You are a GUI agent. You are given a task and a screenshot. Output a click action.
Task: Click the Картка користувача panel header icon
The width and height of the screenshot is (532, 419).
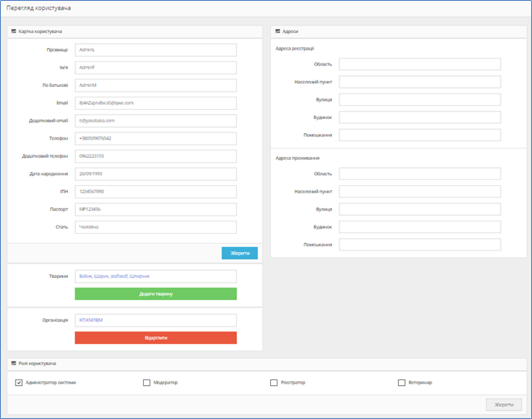coord(13,31)
